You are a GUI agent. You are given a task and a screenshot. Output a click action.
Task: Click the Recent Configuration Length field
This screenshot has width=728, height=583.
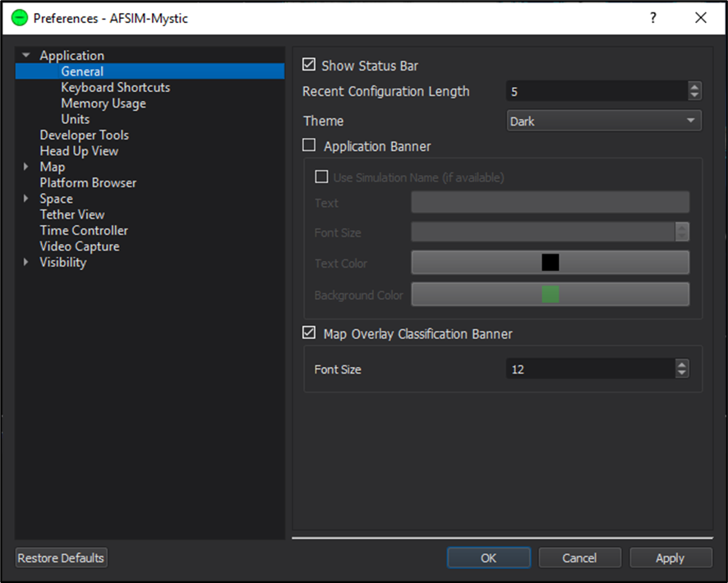[x=597, y=91]
